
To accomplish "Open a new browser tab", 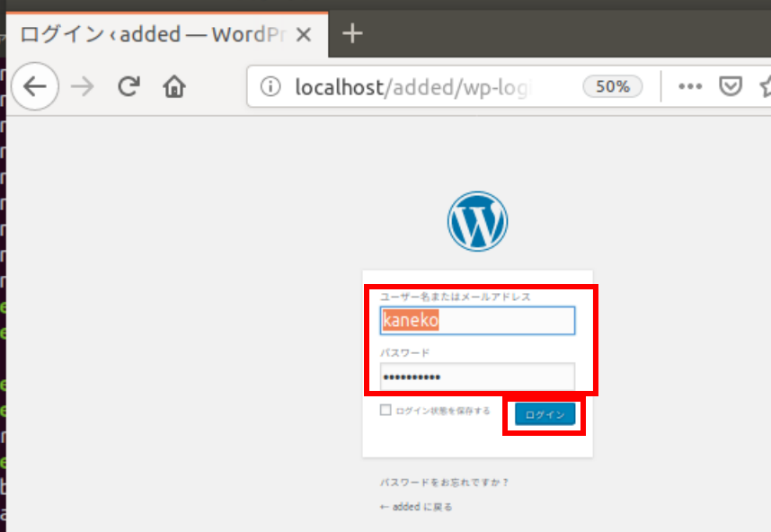I will (x=352, y=34).
